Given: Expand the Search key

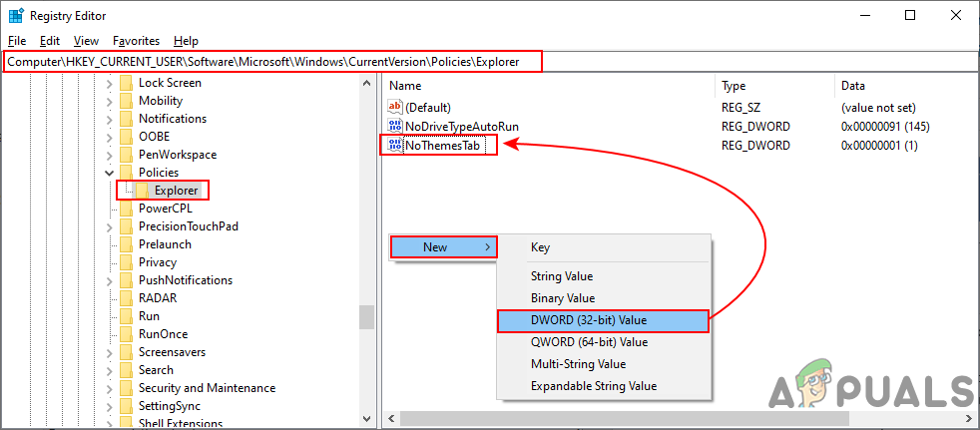Looking at the screenshot, I should tap(110, 370).
